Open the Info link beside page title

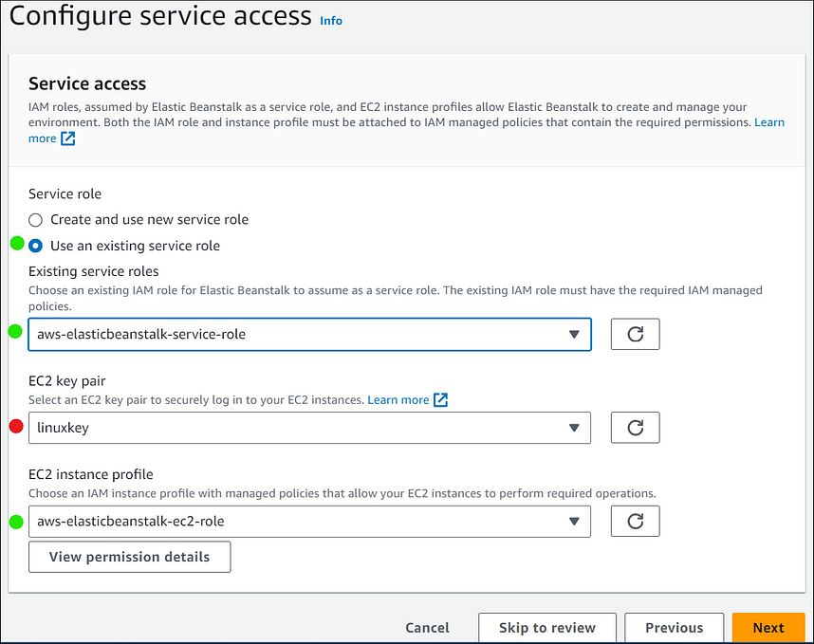click(x=331, y=21)
